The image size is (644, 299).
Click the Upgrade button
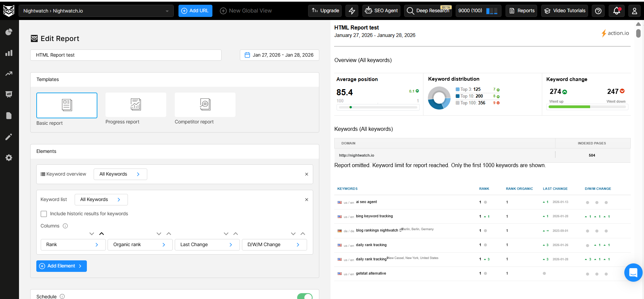pyautogui.click(x=325, y=11)
